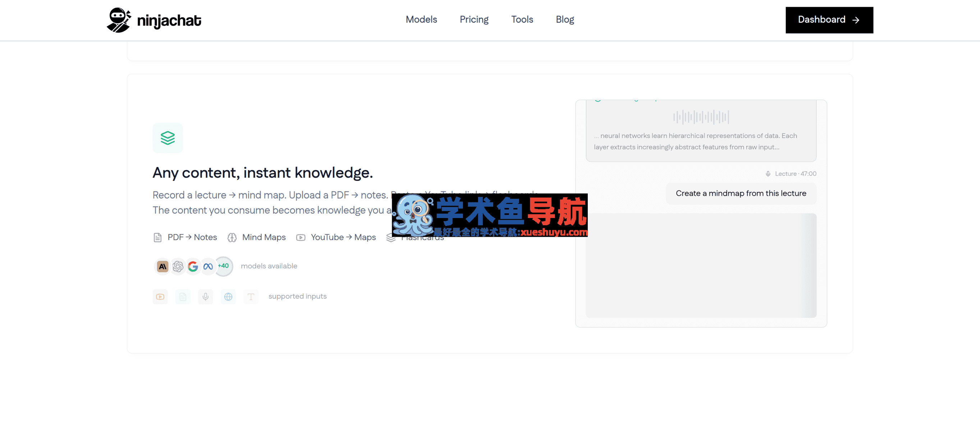This screenshot has width=980, height=431.
Task: Select the Anthropic model icon
Action: [x=162, y=267]
